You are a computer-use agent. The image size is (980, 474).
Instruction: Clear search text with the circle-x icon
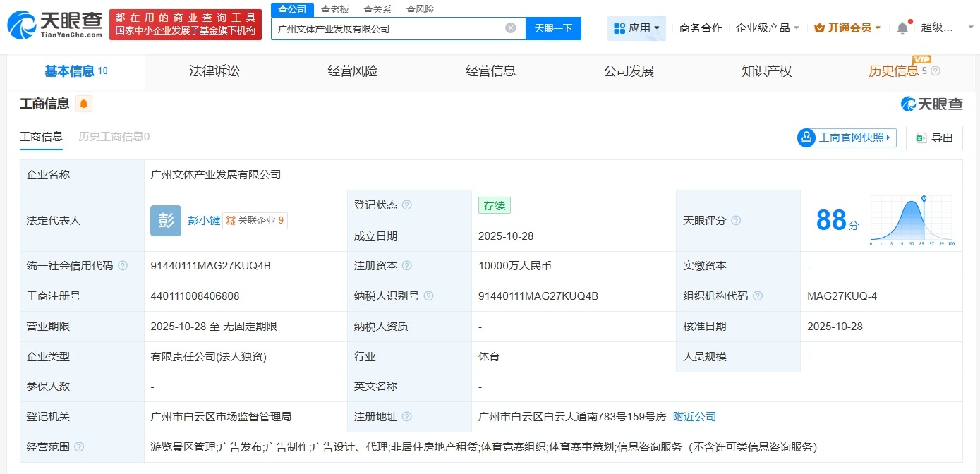[x=511, y=28]
